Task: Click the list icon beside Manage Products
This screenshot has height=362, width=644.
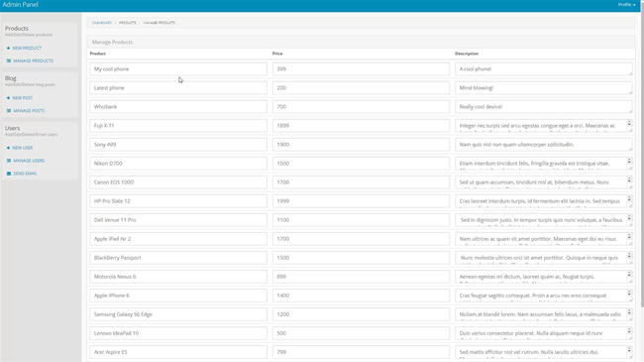Action: (9, 60)
